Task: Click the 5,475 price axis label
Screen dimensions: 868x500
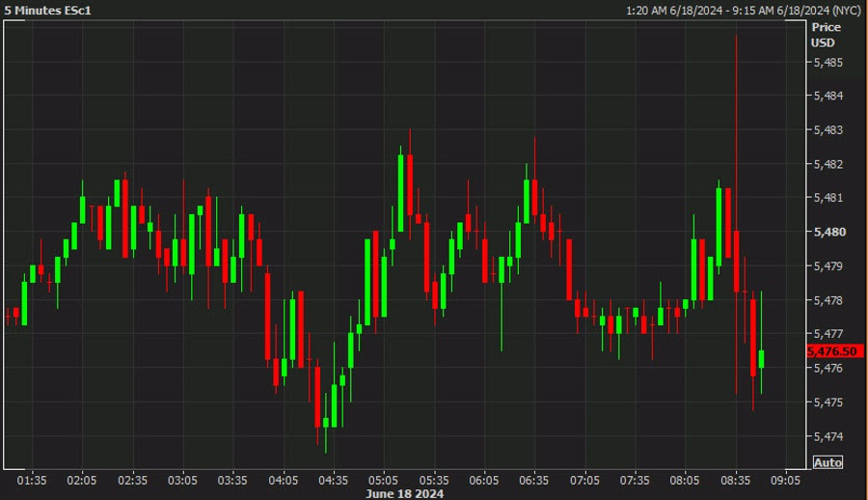Action: point(828,403)
